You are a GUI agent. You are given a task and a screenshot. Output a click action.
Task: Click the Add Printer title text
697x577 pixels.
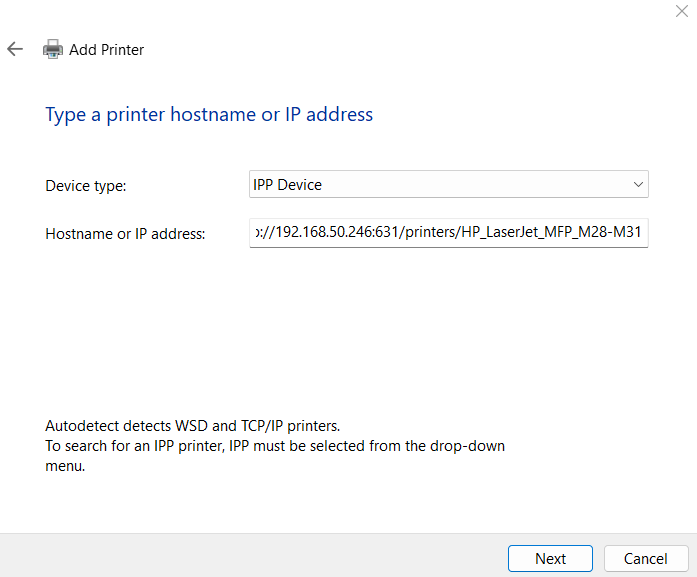tap(106, 49)
